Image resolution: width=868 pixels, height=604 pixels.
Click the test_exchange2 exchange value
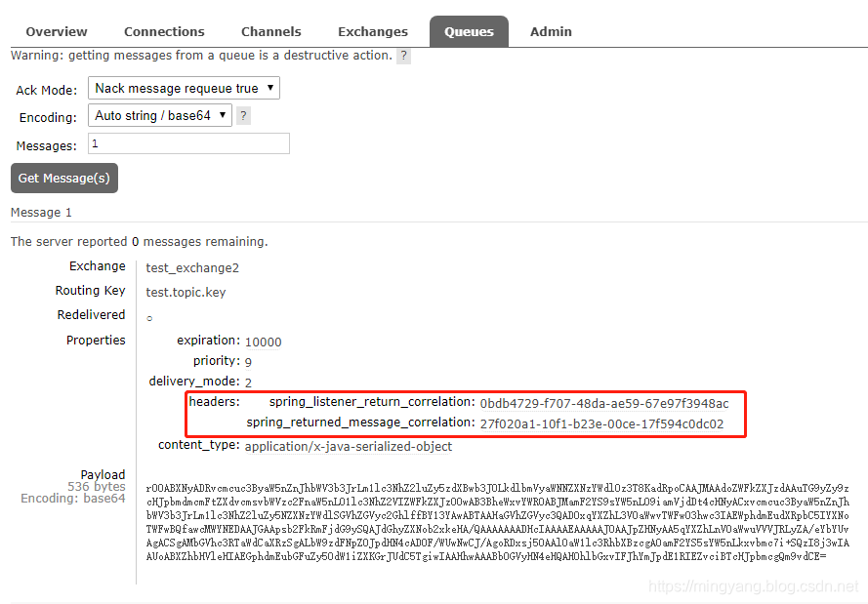191,267
